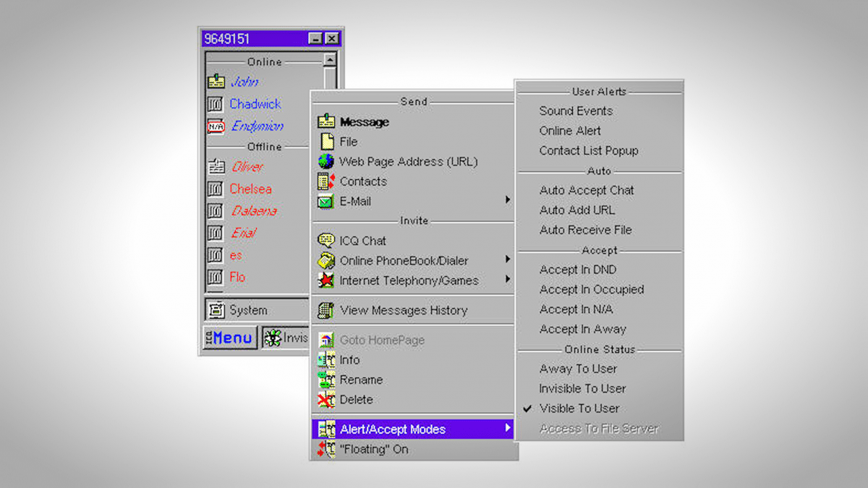Choose "Floating" On from the menu
Image resolution: width=868 pixels, height=488 pixels.
[x=373, y=449]
